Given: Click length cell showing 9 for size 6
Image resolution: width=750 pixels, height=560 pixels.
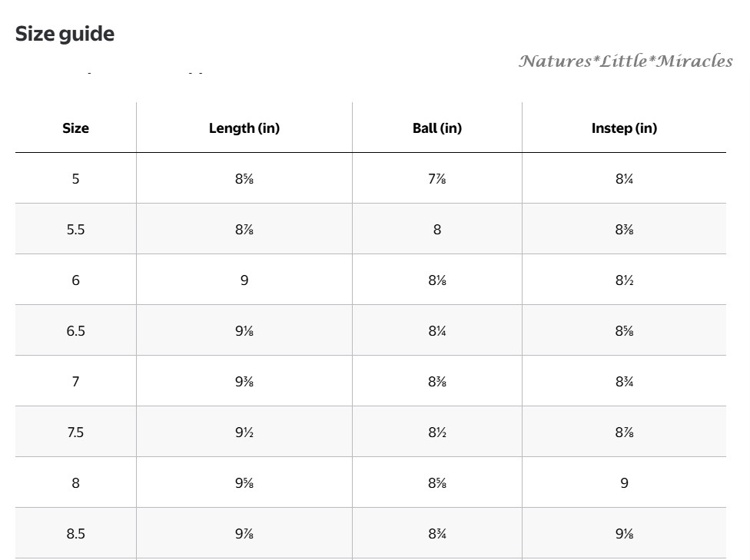Looking at the screenshot, I should [244, 280].
